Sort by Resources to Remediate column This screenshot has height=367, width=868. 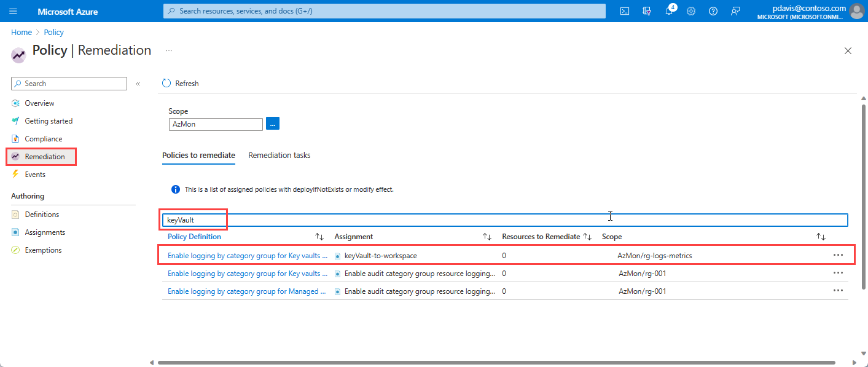[x=587, y=237]
